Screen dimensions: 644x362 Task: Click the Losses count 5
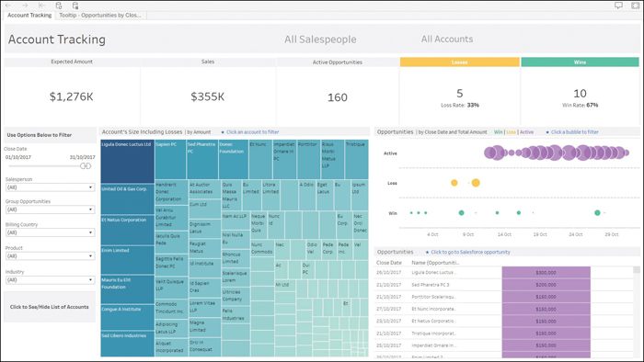[460, 94]
